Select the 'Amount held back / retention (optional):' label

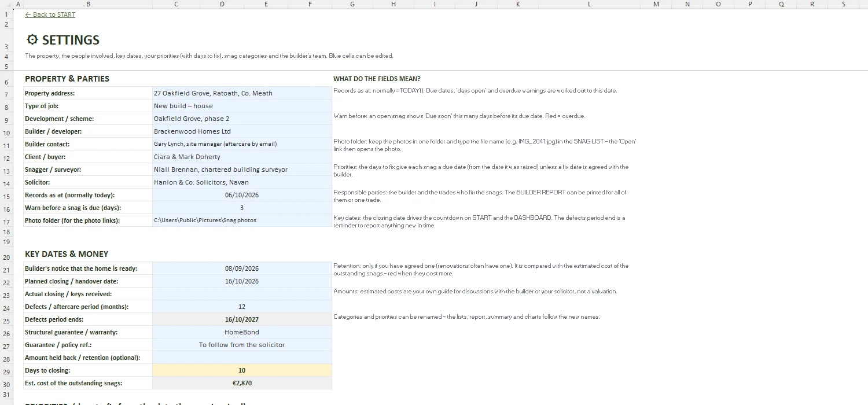tap(88, 358)
